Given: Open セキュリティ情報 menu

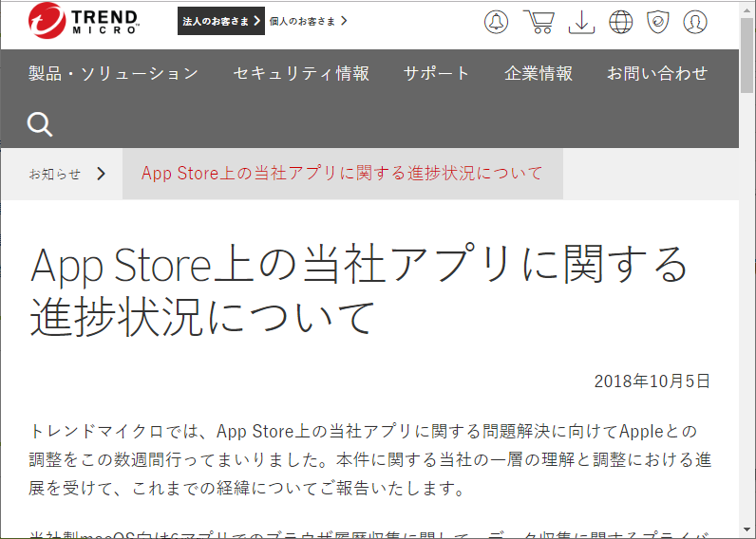Looking at the screenshot, I should pyautogui.click(x=301, y=73).
